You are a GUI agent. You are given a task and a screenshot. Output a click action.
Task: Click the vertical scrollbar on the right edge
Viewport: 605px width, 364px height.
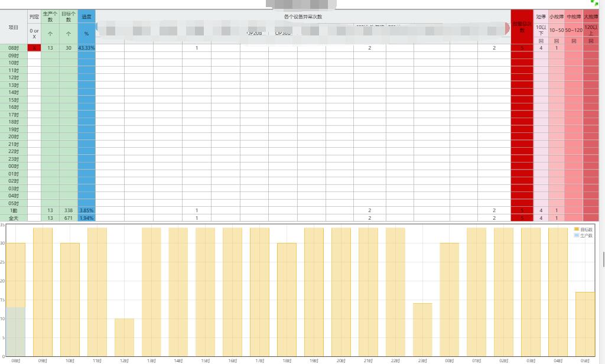coord(603,259)
